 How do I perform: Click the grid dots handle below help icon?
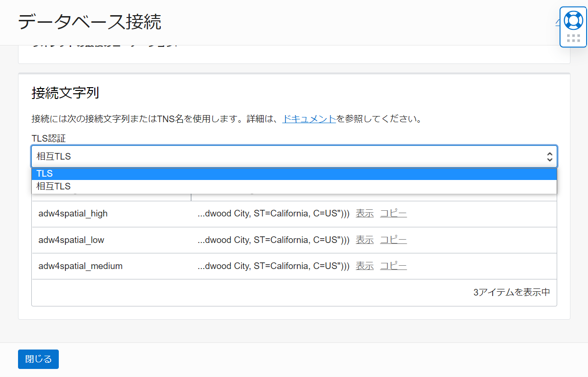point(573,38)
